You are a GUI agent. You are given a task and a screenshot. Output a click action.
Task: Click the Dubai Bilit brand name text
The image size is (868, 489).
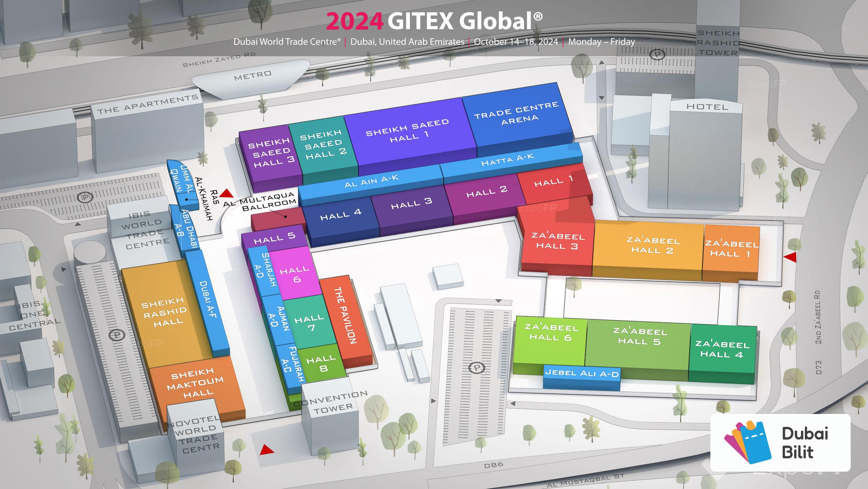pos(804,443)
